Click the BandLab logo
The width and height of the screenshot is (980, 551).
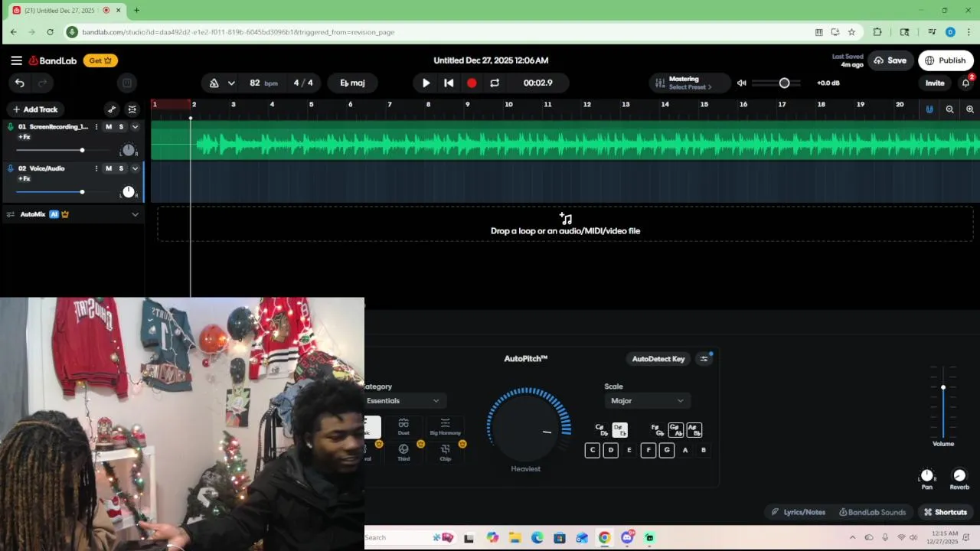[x=53, y=60]
